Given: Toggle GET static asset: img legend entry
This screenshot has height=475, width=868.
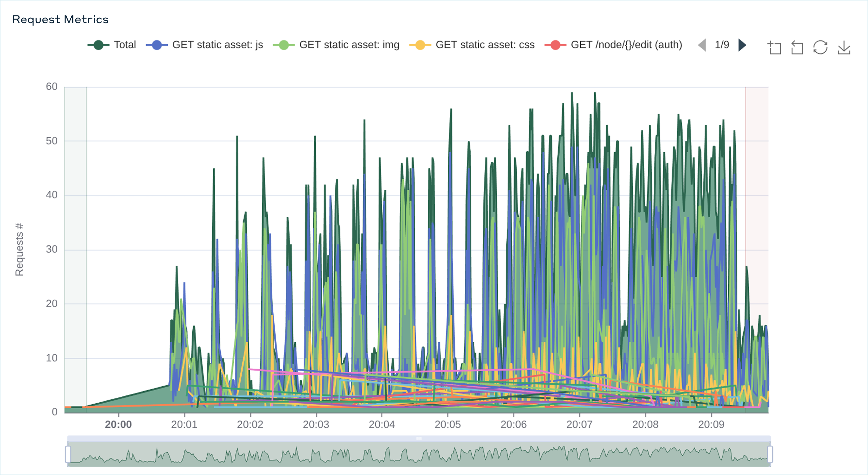Looking at the screenshot, I should coord(349,45).
